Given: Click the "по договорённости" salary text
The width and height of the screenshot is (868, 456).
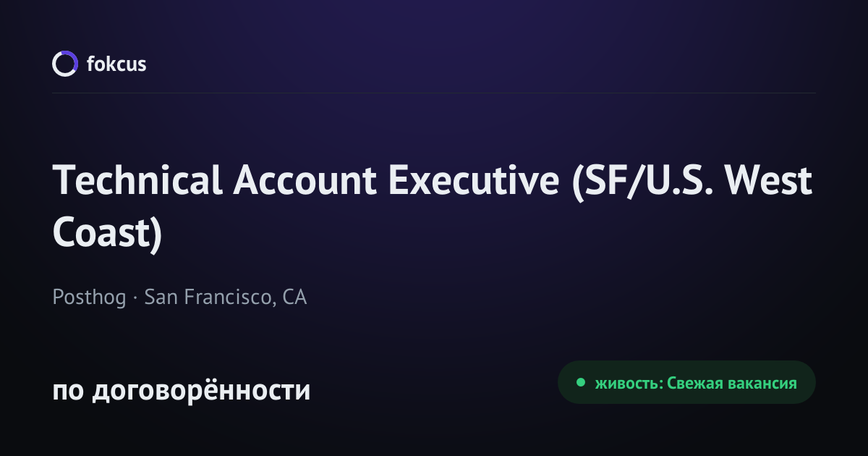Looking at the screenshot, I should coord(181,391).
